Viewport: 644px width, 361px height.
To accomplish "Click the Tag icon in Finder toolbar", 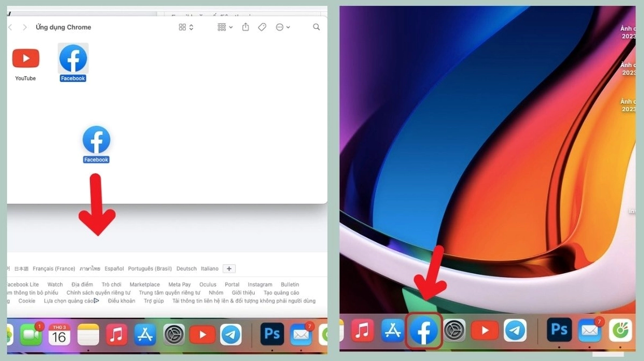I will (x=262, y=27).
